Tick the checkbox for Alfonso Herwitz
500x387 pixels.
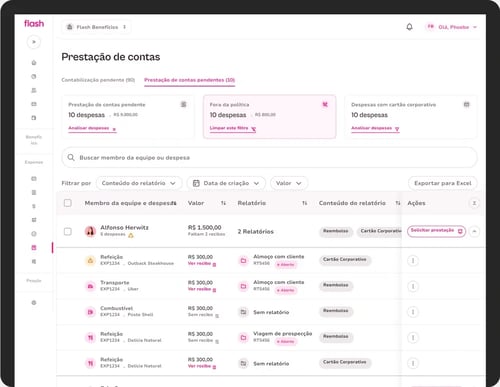68,231
